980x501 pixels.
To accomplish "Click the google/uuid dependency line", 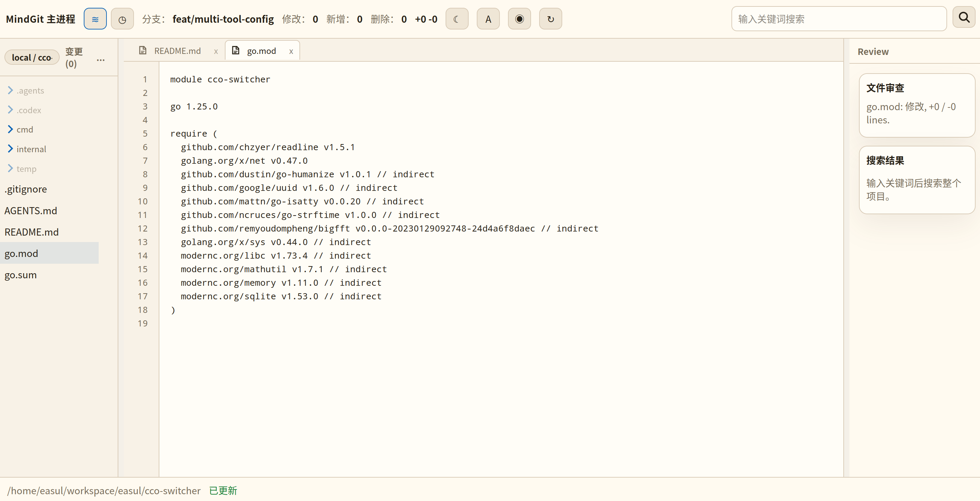I will 289,188.
